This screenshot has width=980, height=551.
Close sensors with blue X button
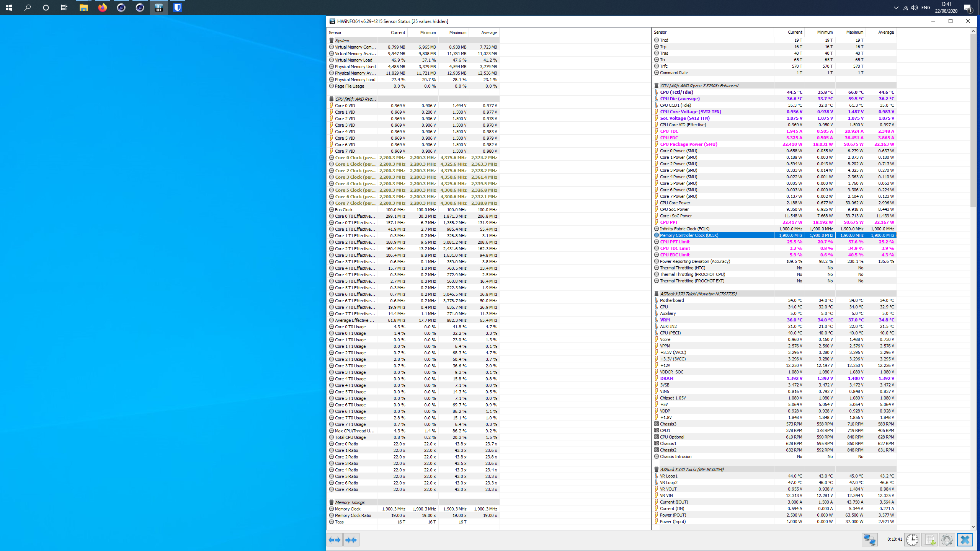pos(965,540)
